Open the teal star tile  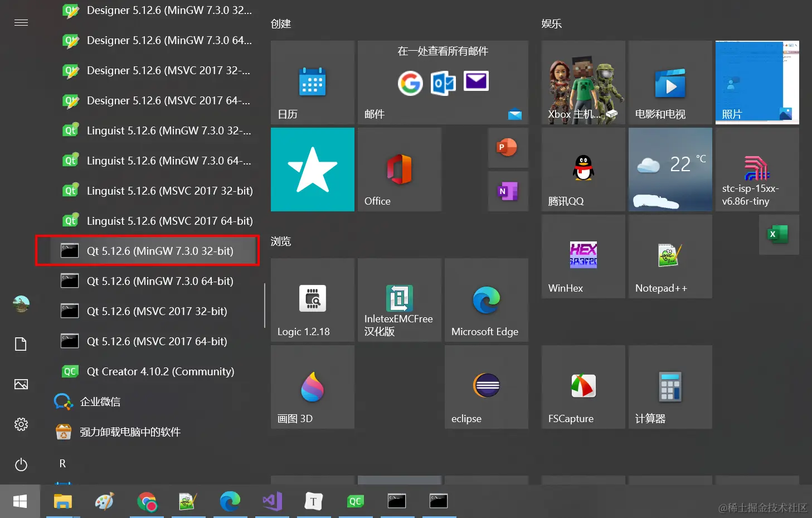click(313, 170)
